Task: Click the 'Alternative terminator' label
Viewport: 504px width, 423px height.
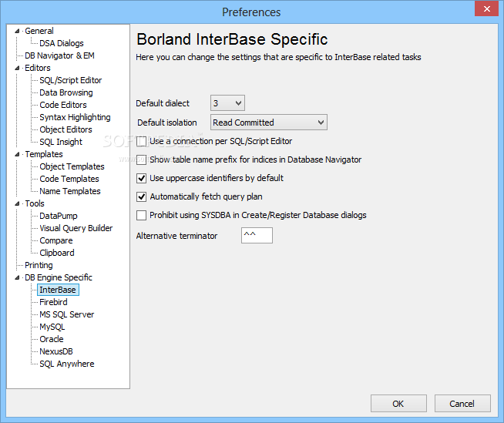Action: [x=176, y=236]
